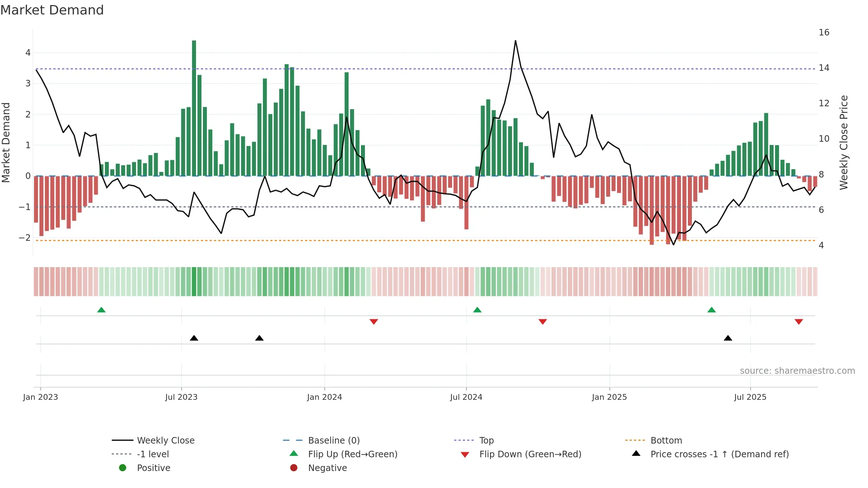
Task: Click the source: sharemaestro.com text
Action: (797, 371)
